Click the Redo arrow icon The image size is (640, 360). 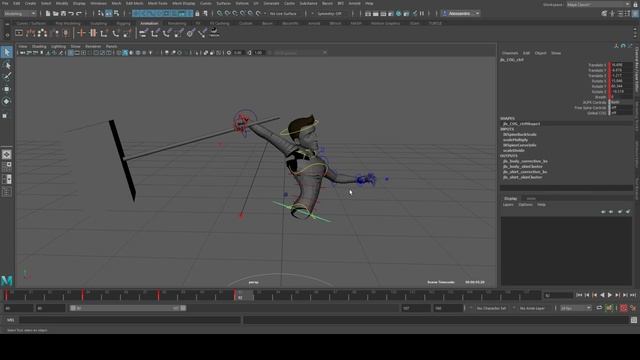click(79, 13)
